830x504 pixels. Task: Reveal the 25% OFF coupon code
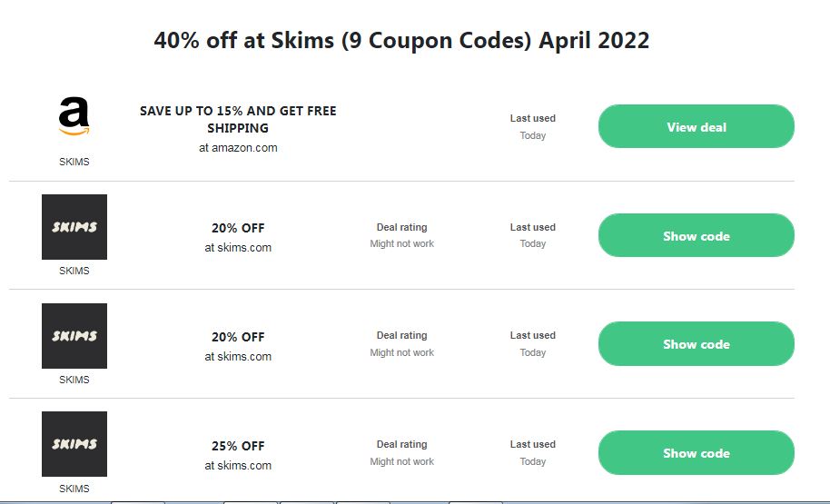(696, 453)
